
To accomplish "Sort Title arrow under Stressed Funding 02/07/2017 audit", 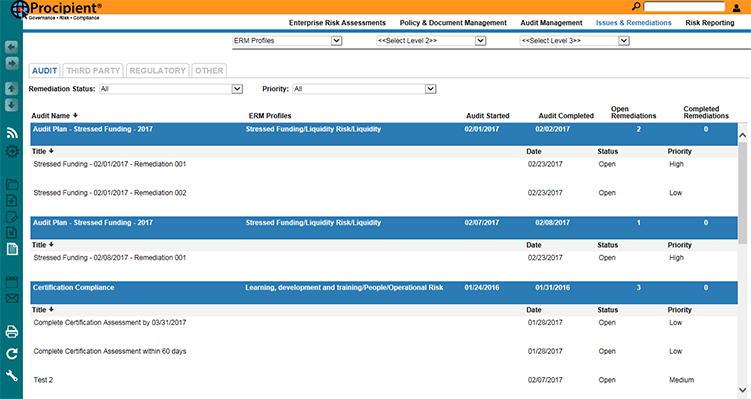I will point(51,245).
